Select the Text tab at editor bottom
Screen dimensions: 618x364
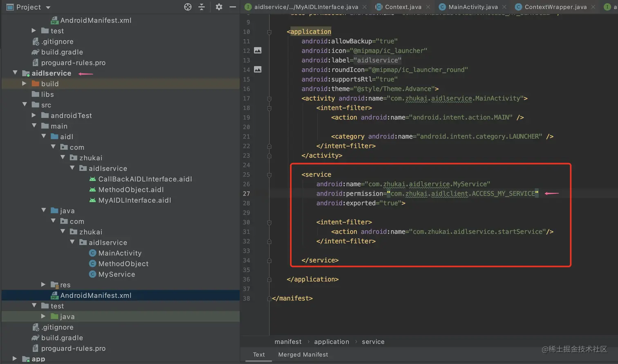[x=259, y=355]
